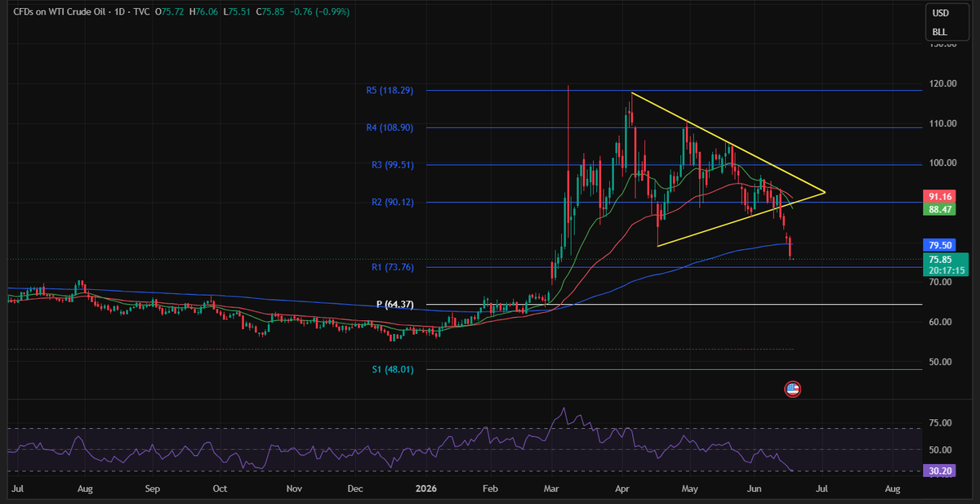This screenshot has width=980, height=504.
Task: Click the RSI 75.00 axis label
Action: point(941,423)
